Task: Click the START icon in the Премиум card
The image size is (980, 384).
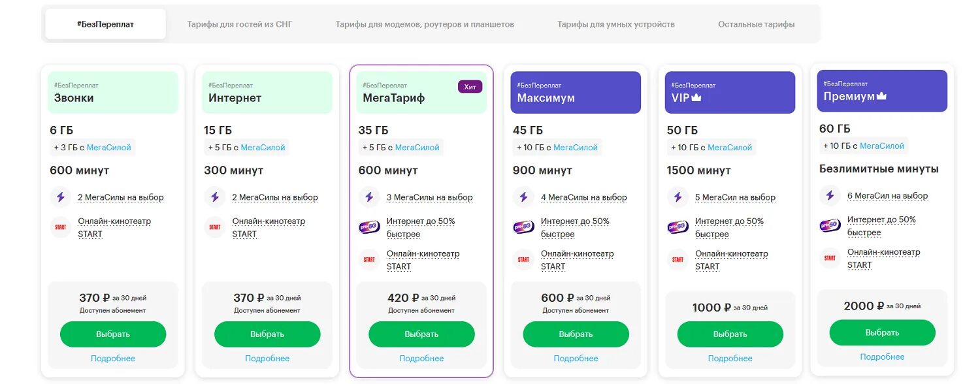Action: (x=830, y=258)
